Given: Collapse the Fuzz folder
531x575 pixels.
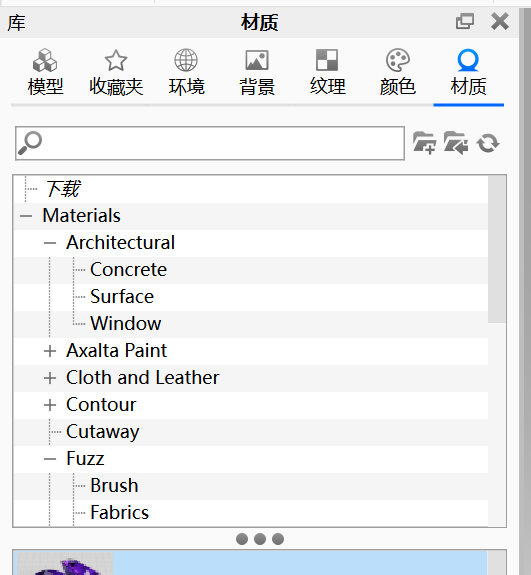Looking at the screenshot, I should [x=50, y=459].
